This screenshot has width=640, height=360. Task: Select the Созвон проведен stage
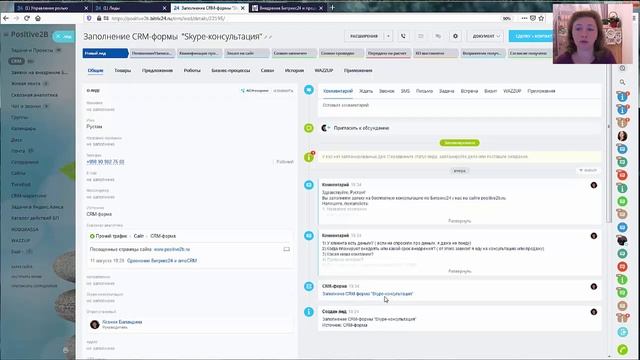click(341, 53)
